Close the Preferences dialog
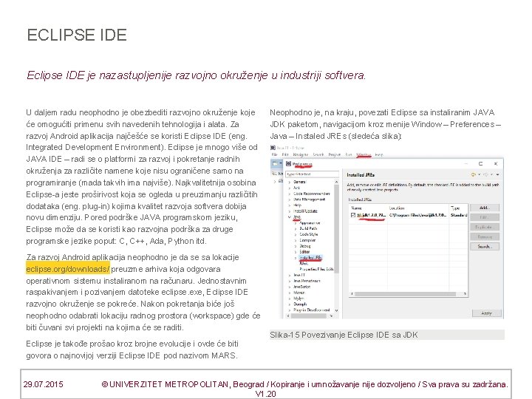 click(496, 163)
